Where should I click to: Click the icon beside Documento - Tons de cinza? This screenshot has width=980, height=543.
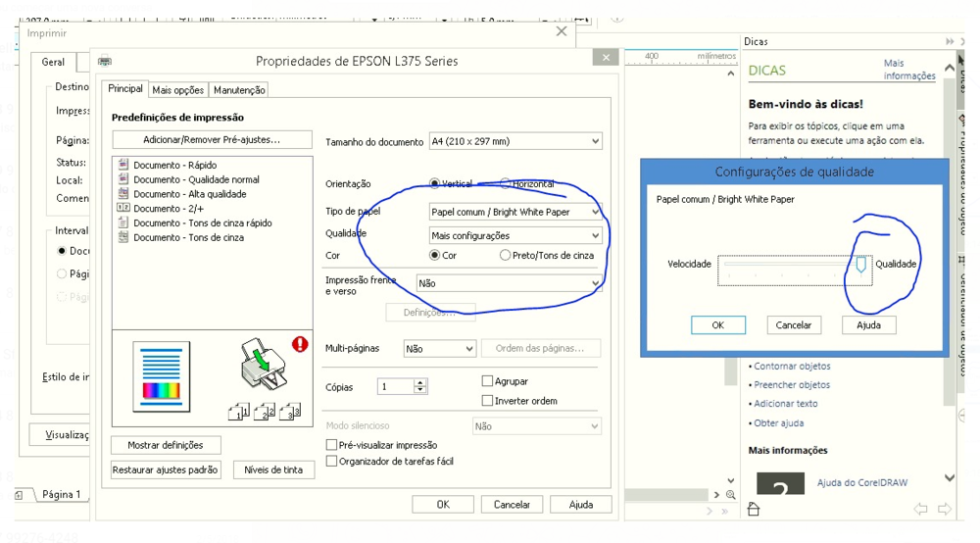point(123,237)
